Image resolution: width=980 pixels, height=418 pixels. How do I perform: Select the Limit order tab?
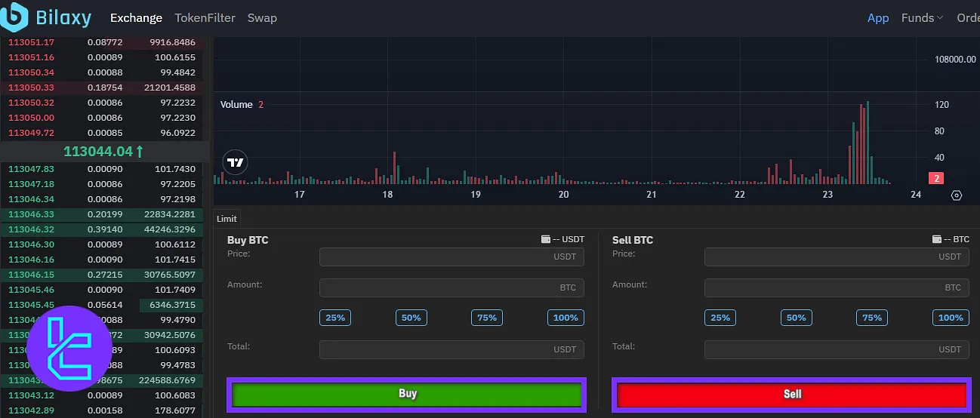pyautogui.click(x=227, y=219)
